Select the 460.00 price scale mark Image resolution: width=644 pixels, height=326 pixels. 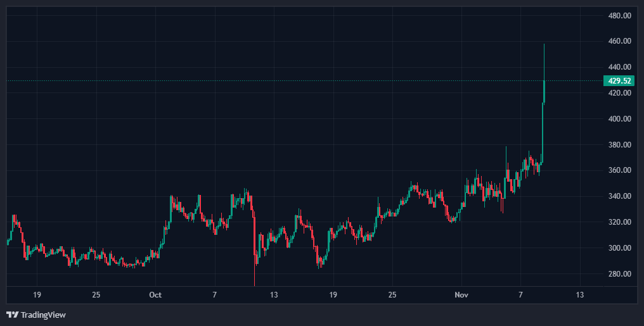(x=619, y=41)
